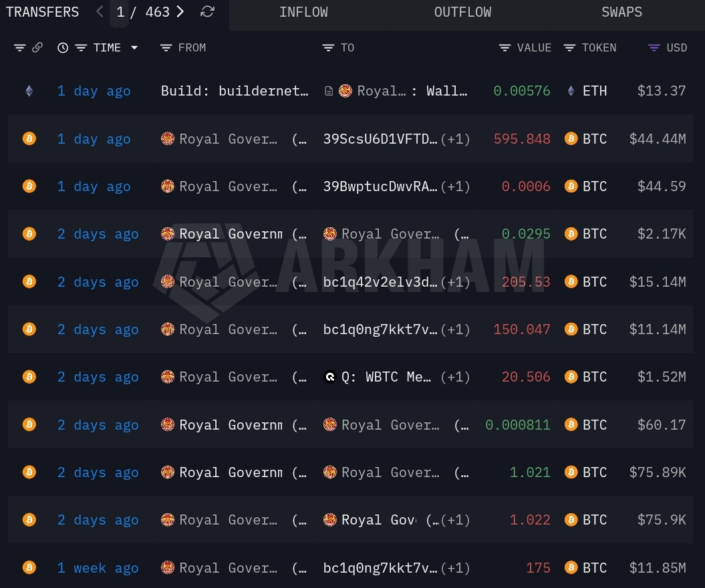Expand the TIME sort dropdown arrow

tap(134, 48)
